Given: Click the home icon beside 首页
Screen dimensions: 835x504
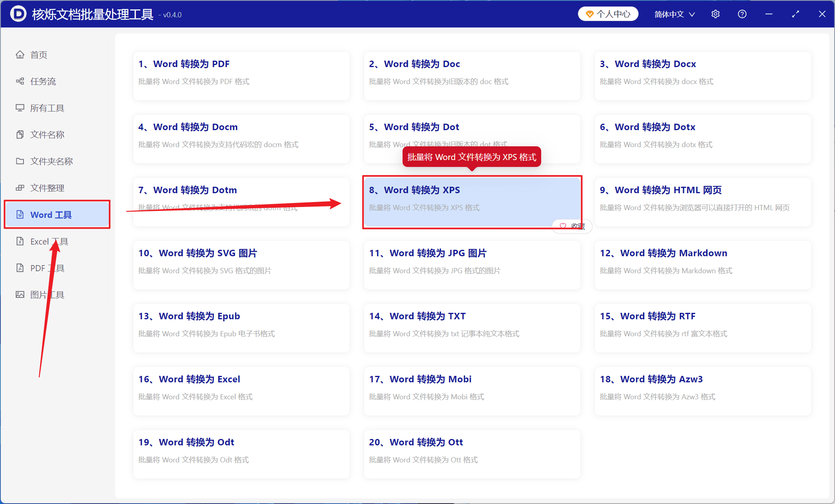Looking at the screenshot, I should coord(20,55).
